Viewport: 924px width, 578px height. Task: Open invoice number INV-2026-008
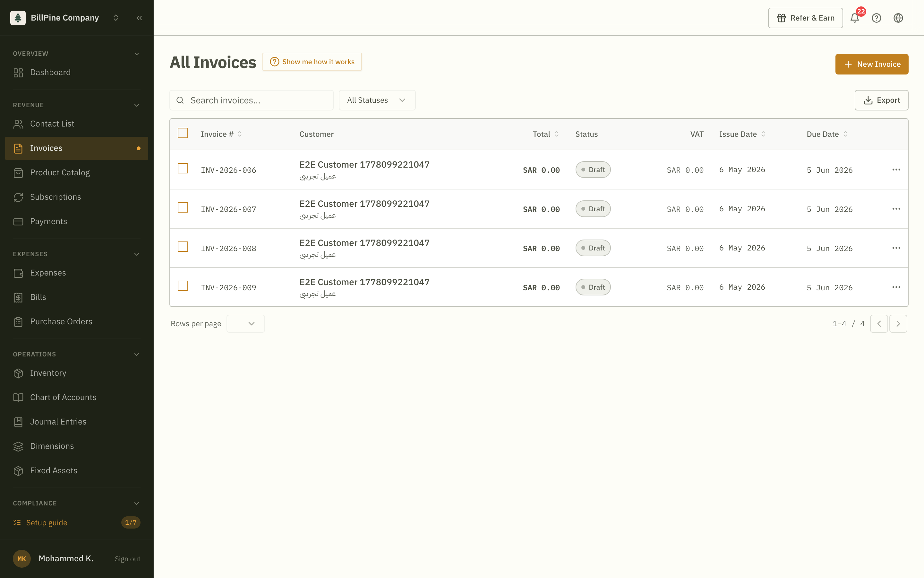coord(228,249)
